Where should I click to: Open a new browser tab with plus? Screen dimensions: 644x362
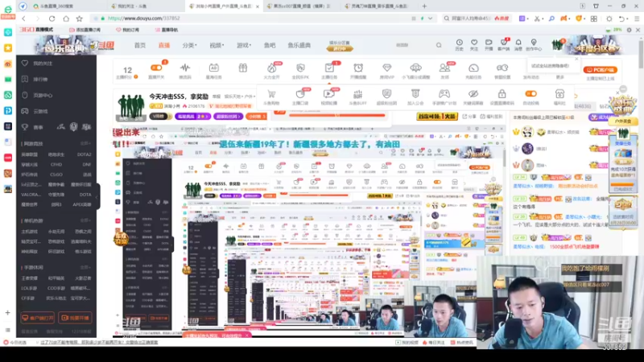point(424,6)
